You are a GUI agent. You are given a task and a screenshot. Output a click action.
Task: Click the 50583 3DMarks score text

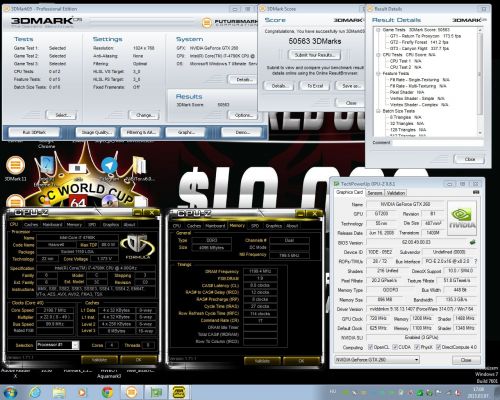(315, 41)
